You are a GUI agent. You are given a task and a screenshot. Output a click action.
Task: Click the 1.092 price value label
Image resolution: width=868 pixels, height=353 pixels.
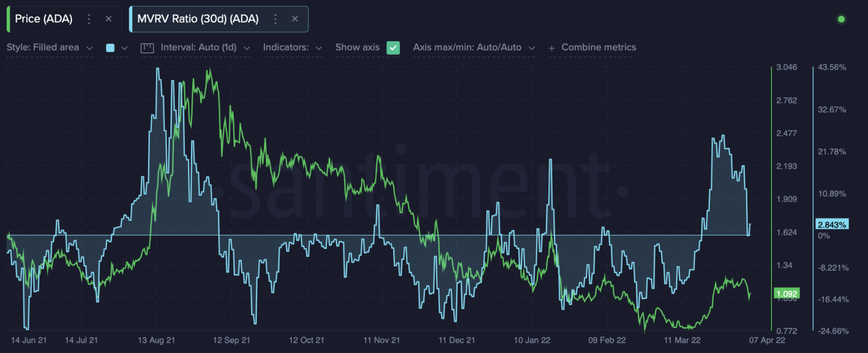(785, 294)
